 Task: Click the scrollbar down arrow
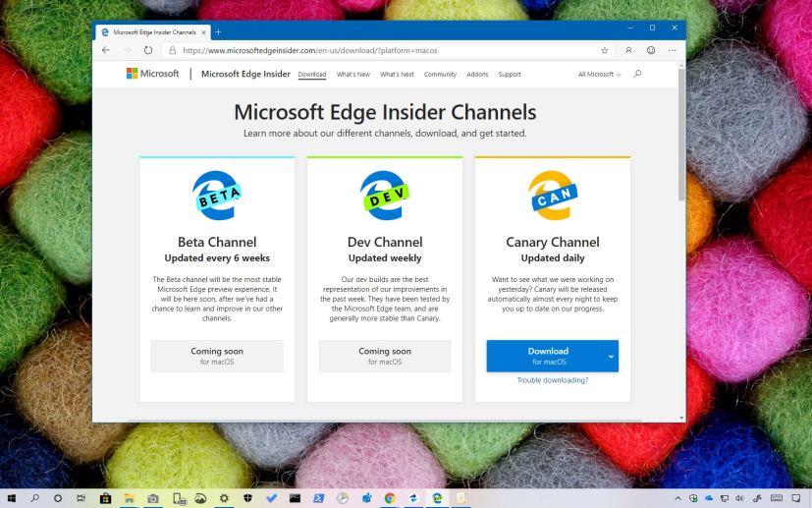click(x=681, y=418)
